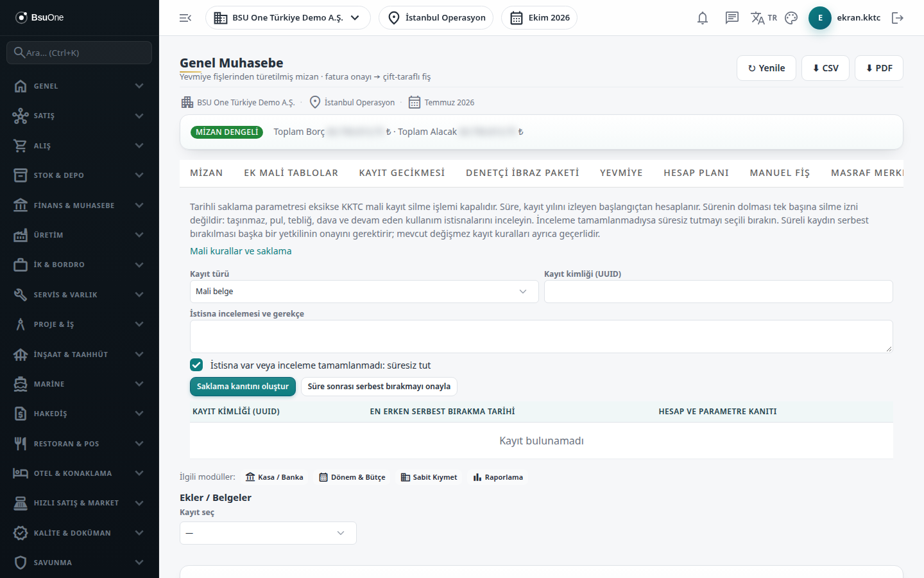Click the Yenile refresh button
The height and width of the screenshot is (578, 924).
766,68
